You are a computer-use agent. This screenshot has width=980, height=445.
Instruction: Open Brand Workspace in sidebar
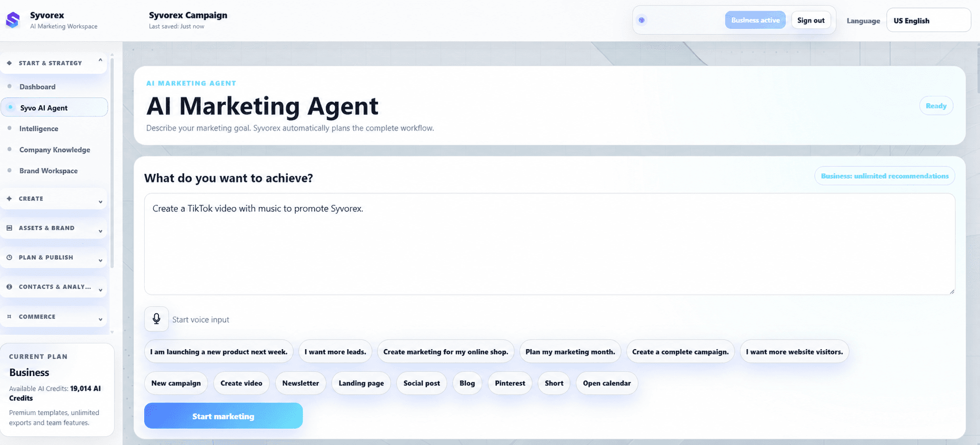click(48, 171)
